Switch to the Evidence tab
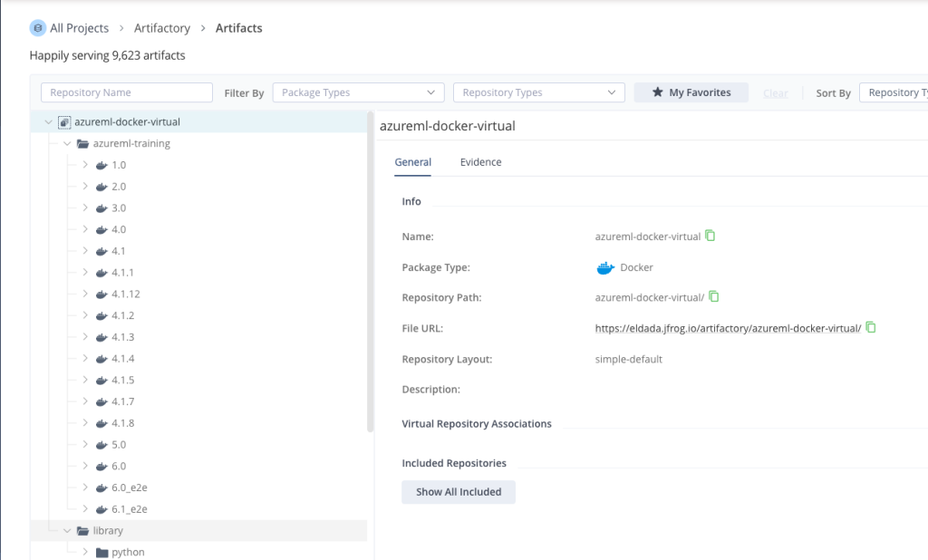The width and height of the screenshot is (928, 560). (480, 162)
